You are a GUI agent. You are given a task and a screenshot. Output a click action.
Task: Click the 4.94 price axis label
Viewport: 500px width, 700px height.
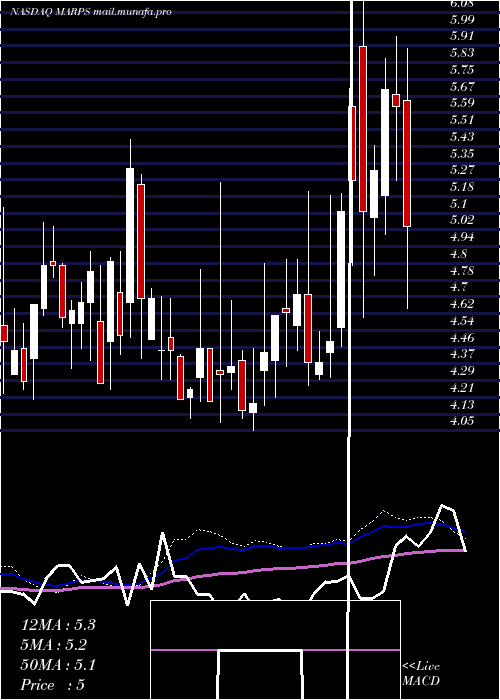tap(462, 237)
